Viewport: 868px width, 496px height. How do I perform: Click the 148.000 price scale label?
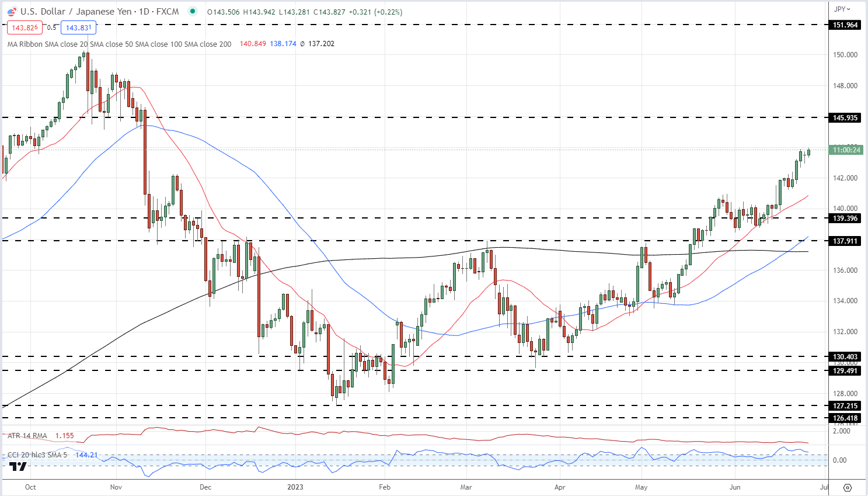pos(845,86)
